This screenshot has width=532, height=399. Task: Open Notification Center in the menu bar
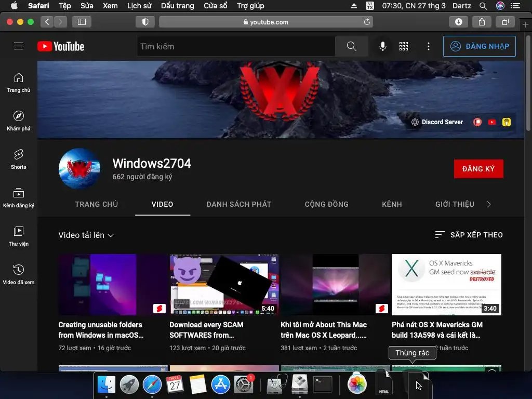point(515,6)
